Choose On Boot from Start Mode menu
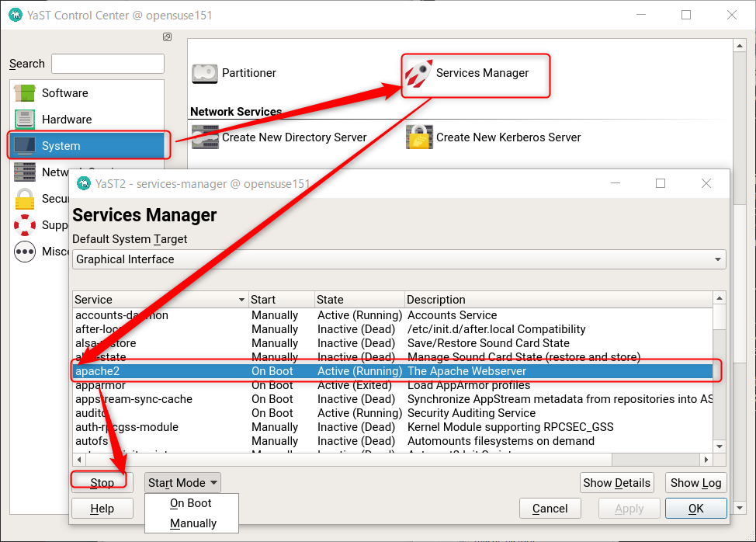 (191, 503)
